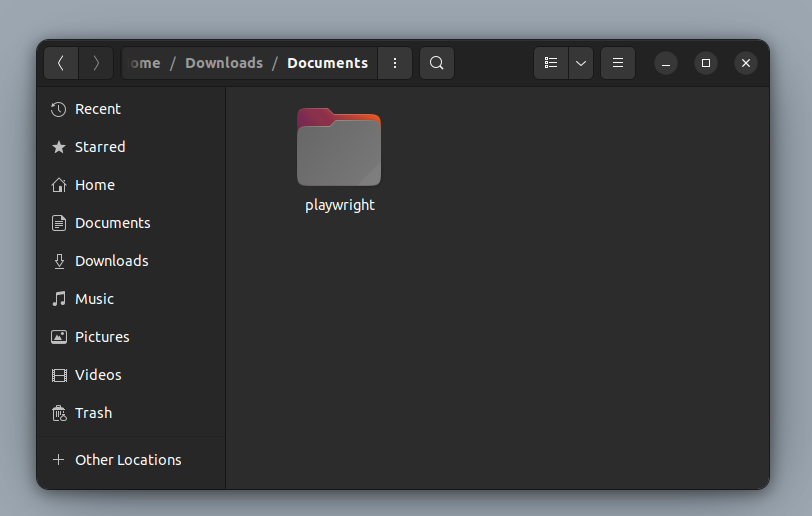
Task: Click the plus icon beside Other Locations
Action: click(x=59, y=460)
